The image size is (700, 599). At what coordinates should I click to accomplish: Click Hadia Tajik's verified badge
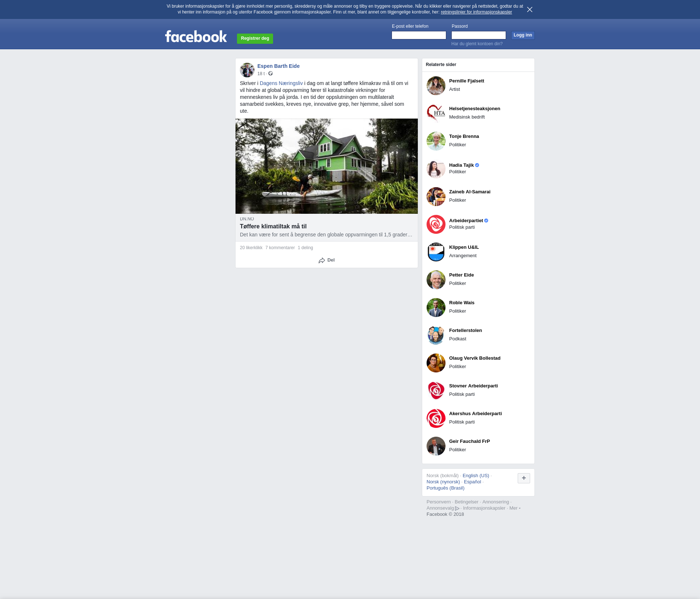(x=477, y=165)
